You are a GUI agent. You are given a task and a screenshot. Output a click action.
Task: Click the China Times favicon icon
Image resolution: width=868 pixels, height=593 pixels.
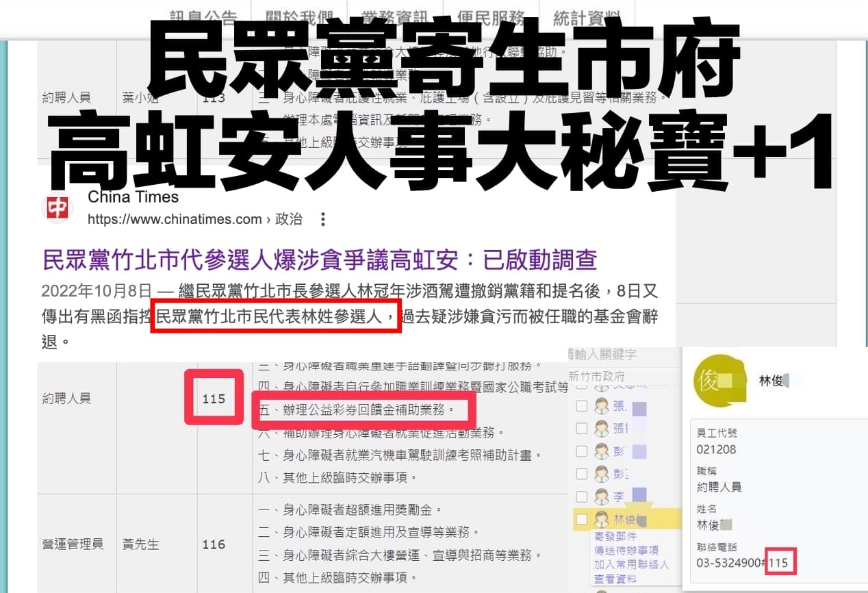[x=58, y=208]
